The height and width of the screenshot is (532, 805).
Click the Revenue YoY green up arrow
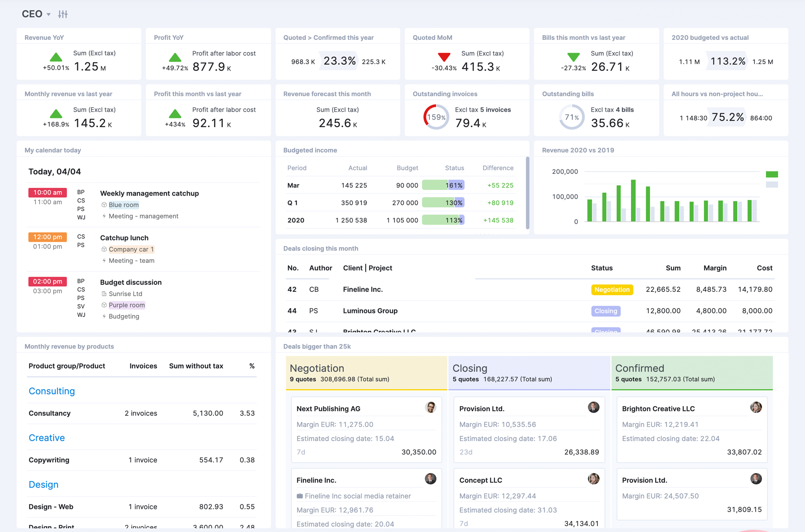(x=56, y=57)
